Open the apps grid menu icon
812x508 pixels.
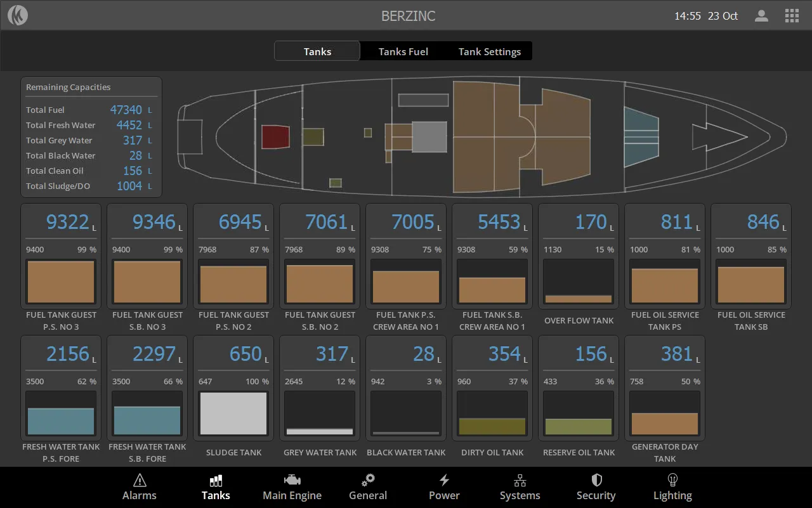tap(792, 16)
